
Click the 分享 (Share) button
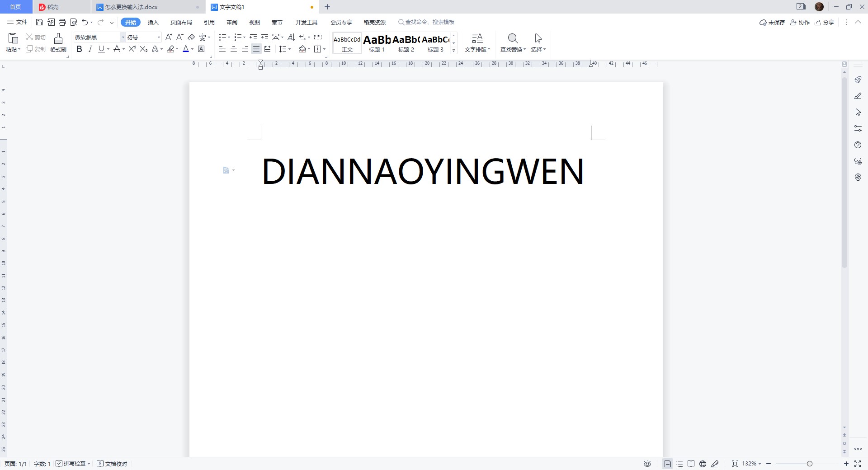(x=824, y=22)
